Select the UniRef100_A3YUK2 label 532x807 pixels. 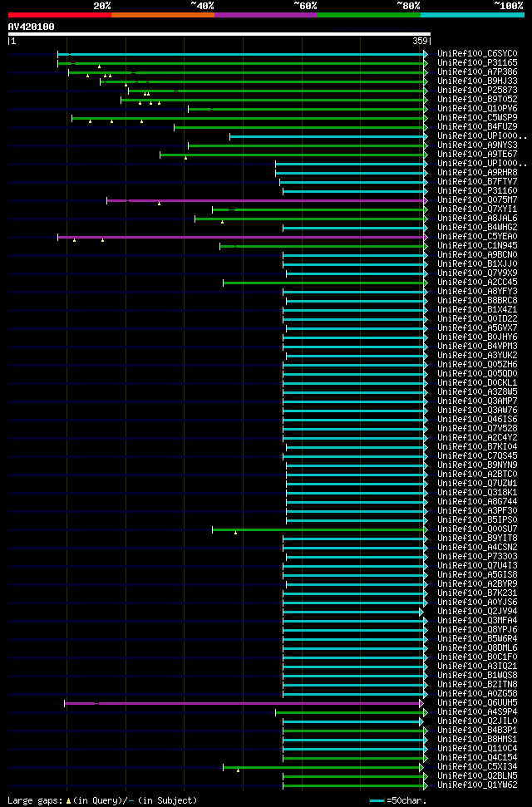coord(477,356)
